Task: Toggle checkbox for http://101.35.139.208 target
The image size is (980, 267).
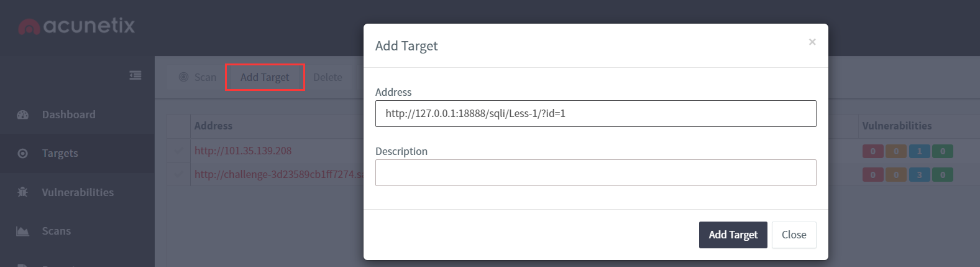Action: click(179, 151)
